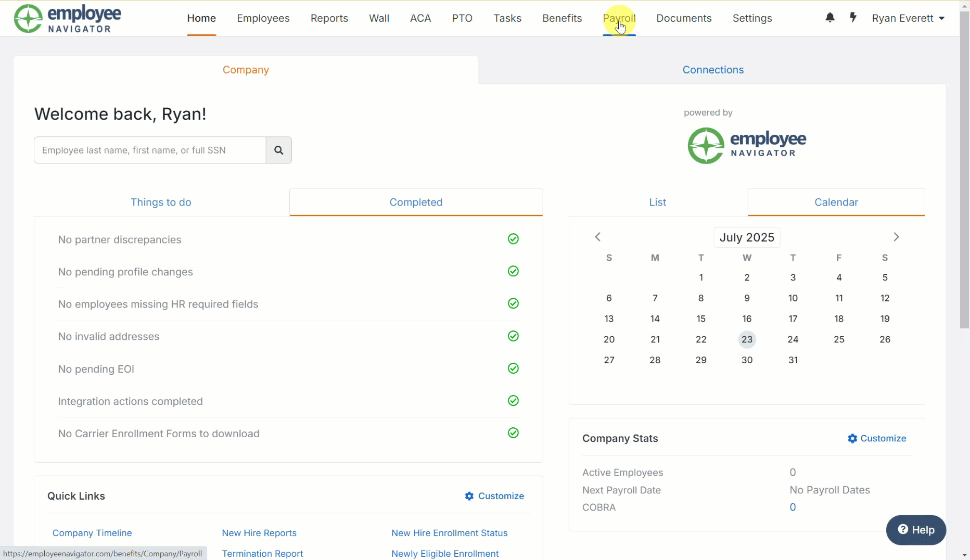Viewport: 970px width, 560px height.
Task: Select July 15 on the calendar
Action: (x=701, y=319)
